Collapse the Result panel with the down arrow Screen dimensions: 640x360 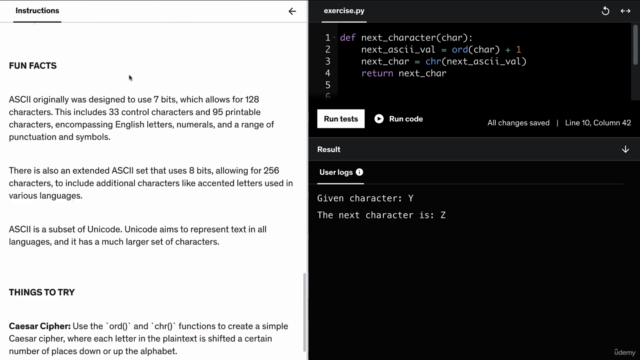[625, 149]
